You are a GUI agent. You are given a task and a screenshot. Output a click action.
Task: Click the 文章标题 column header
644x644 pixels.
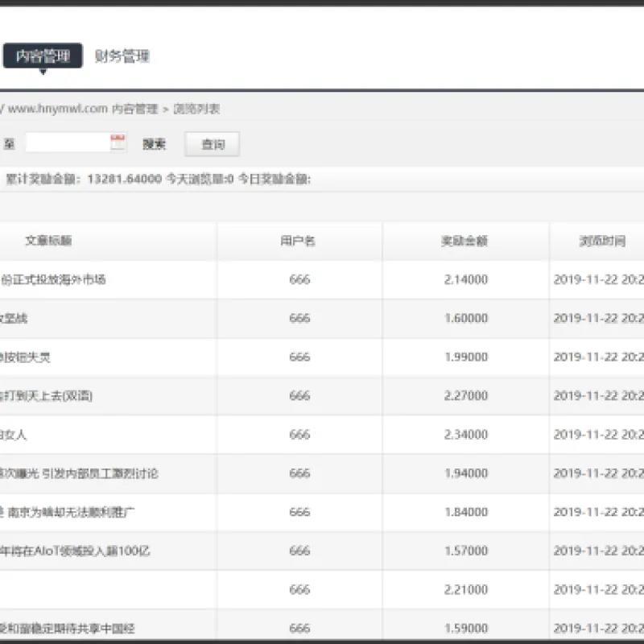(48, 240)
